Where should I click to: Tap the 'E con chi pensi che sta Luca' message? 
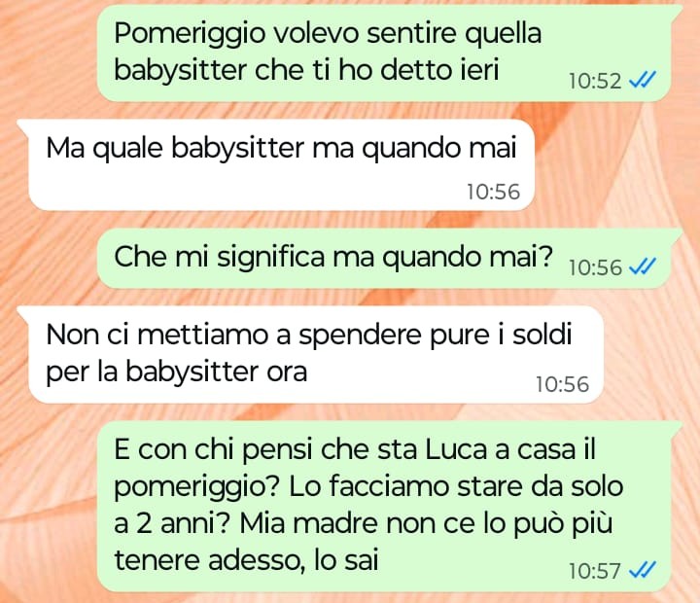(384, 506)
